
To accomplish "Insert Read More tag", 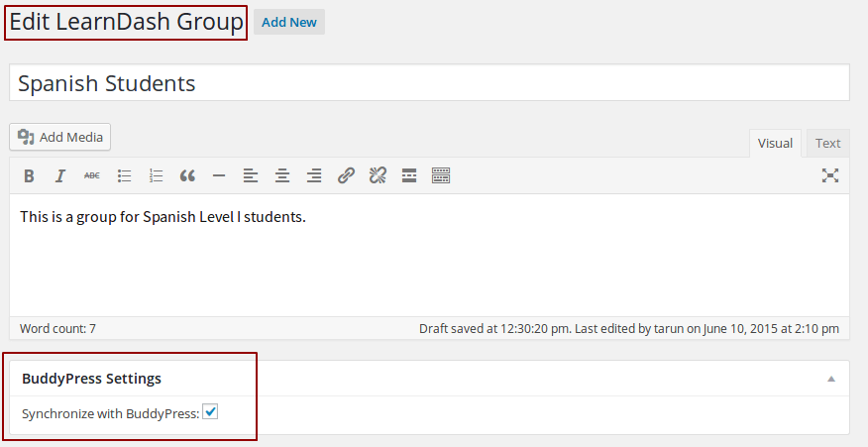I will pos(409,176).
